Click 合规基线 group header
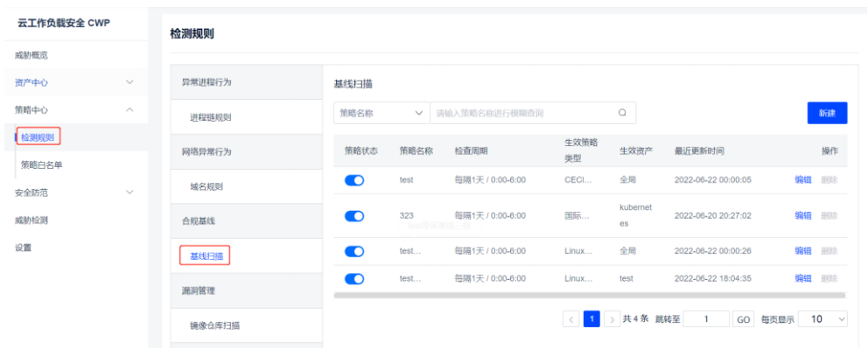 click(x=247, y=221)
